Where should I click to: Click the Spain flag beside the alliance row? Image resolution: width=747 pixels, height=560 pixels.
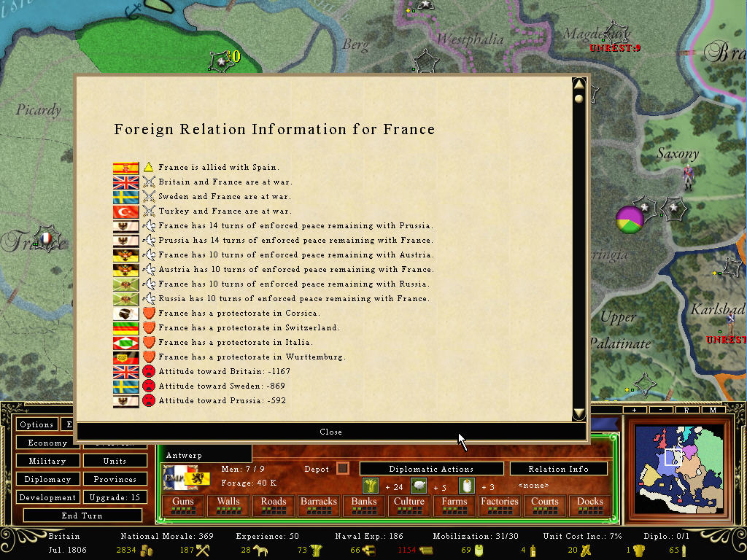(x=125, y=168)
